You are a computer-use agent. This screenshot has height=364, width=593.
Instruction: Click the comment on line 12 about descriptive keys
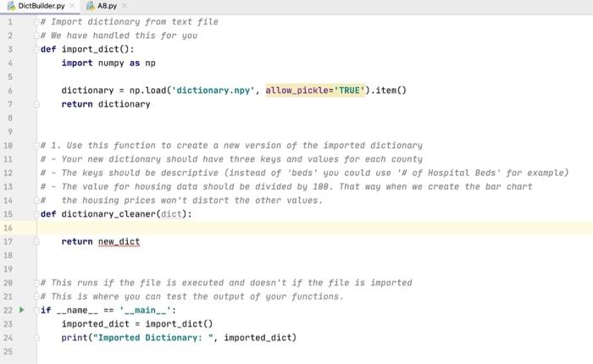tap(304, 173)
